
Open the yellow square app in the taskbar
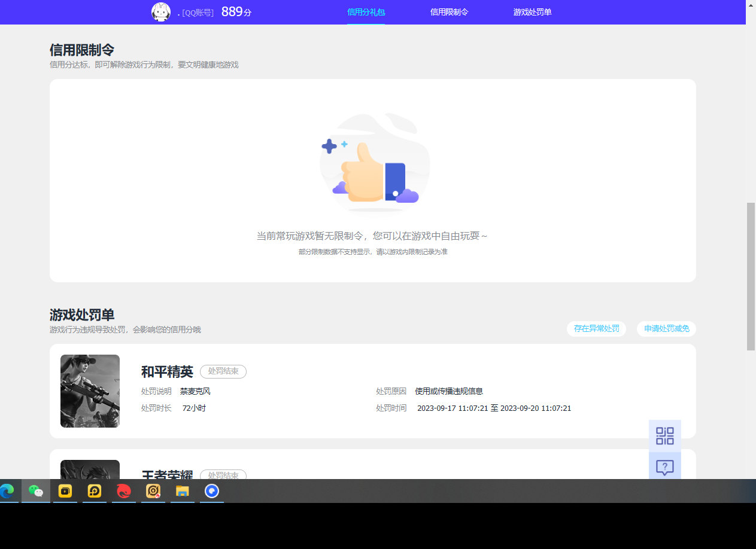coord(65,491)
